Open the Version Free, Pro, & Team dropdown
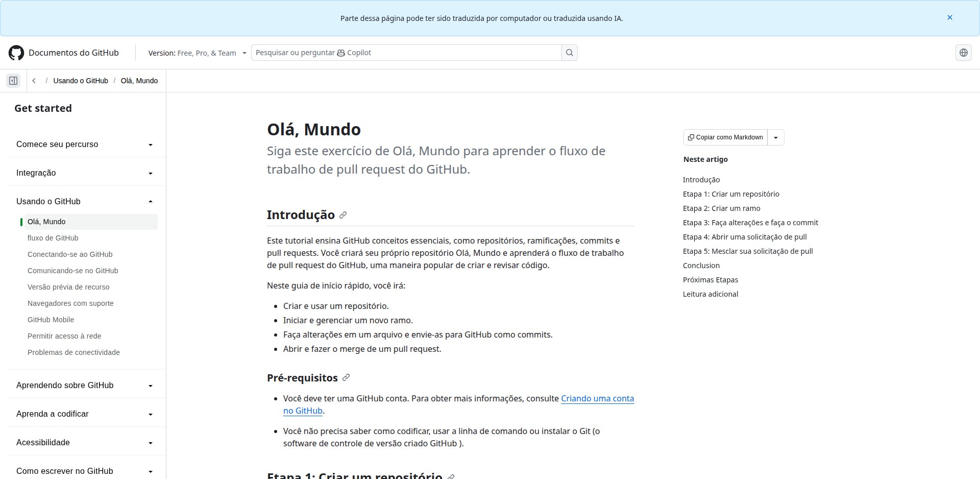Screen dimensions: 980x479 pos(197,53)
